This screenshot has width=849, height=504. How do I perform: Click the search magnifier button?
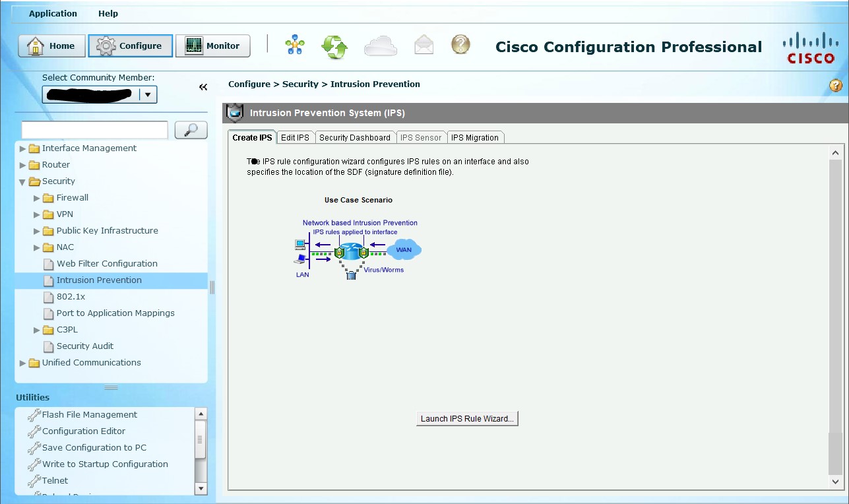click(x=191, y=130)
